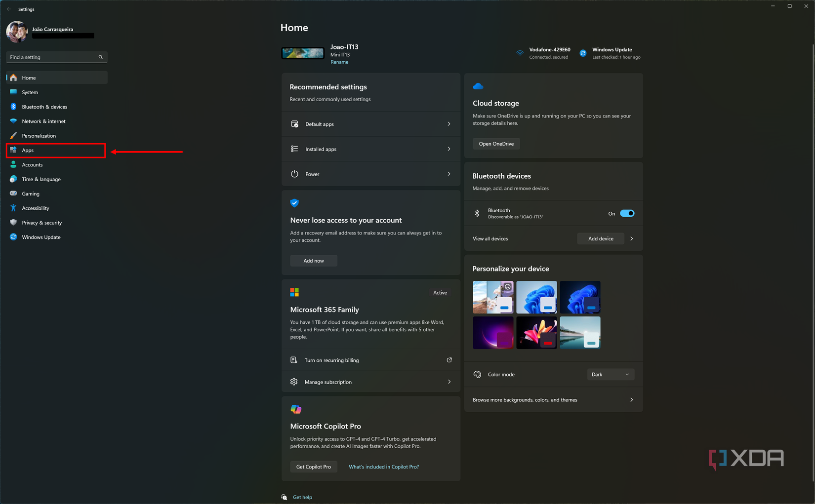Screen dimensions: 815x504
Task: Click the Find a setting search field
Action: 57,57
